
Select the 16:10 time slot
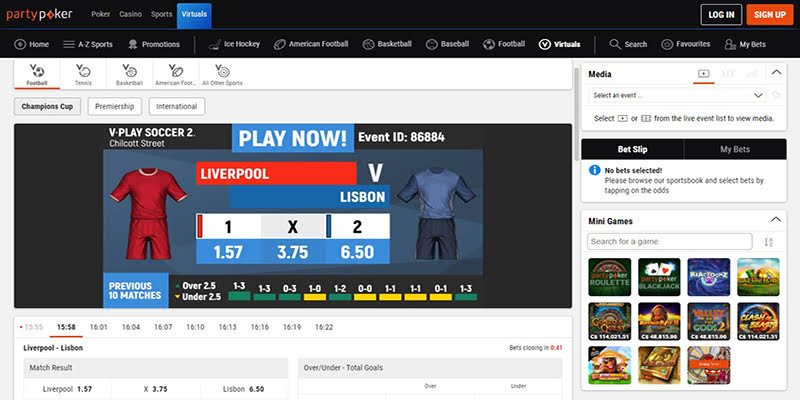[195, 327]
